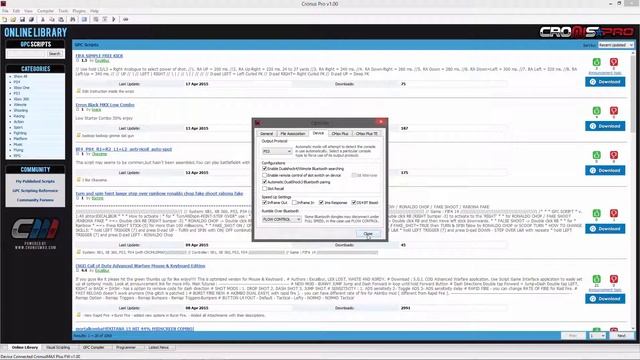
Task: Select the Shooting category
Action: pos(20,110)
